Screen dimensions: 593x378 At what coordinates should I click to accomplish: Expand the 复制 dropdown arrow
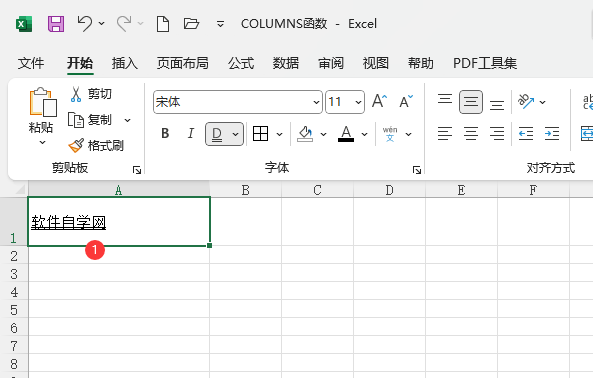tap(127, 120)
